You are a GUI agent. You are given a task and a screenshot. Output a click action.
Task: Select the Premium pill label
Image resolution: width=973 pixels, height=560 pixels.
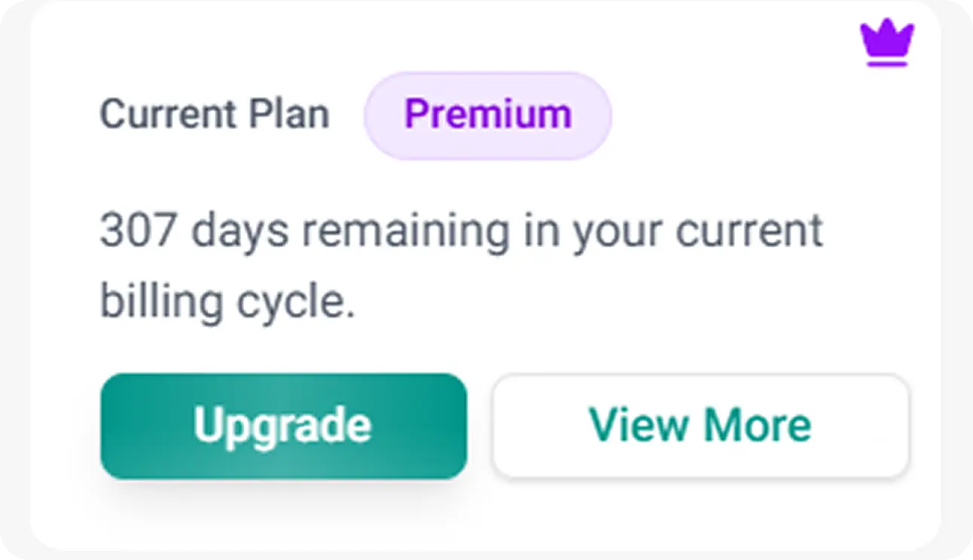point(487,114)
